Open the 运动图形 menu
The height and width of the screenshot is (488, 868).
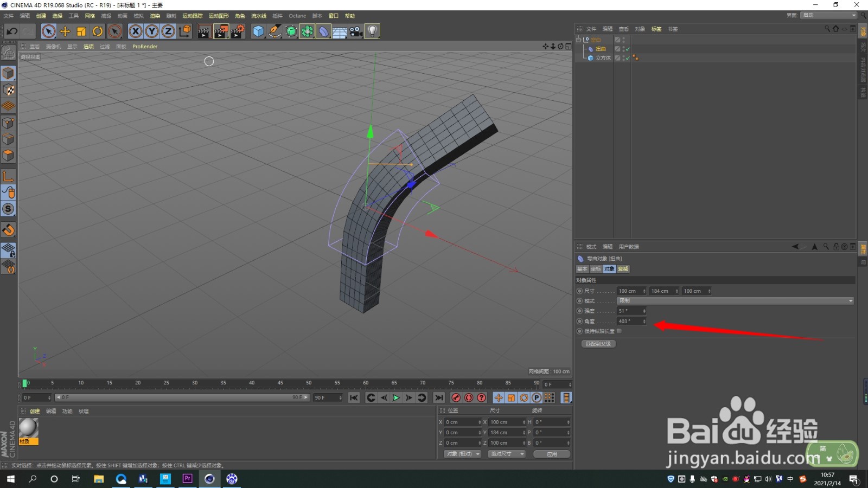point(219,16)
